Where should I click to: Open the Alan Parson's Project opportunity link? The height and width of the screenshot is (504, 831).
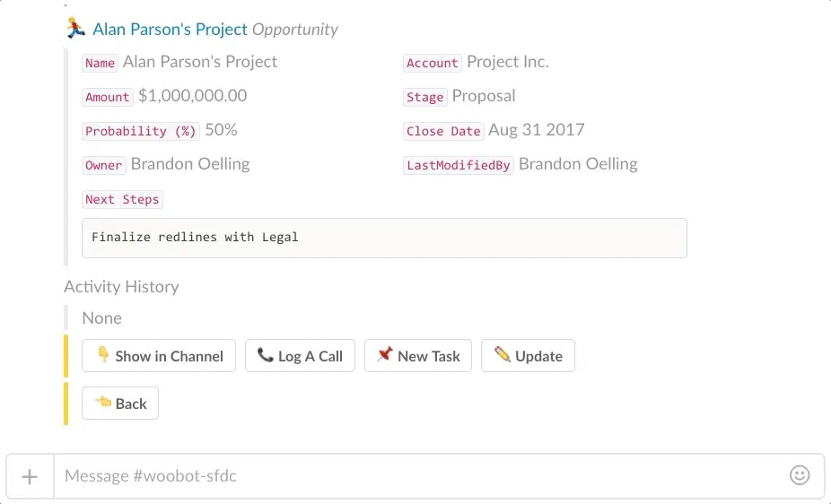[x=170, y=29]
